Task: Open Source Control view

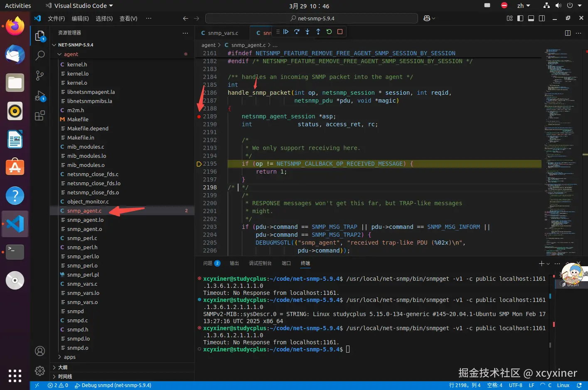Action: coord(40,75)
